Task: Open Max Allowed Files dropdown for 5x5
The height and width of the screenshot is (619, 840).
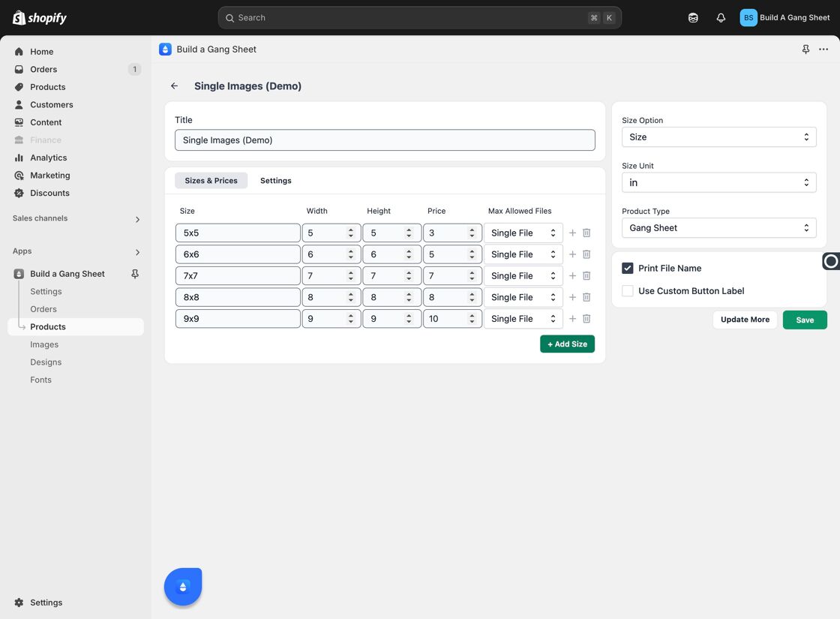Action: [x=523, y=233]
